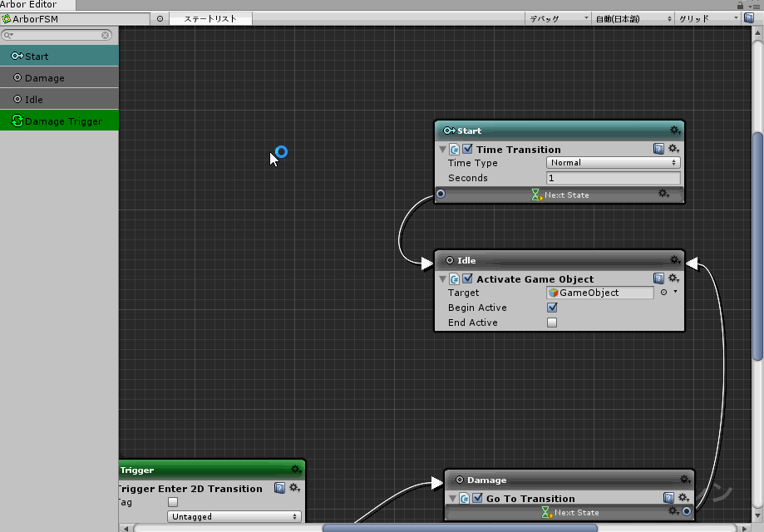Click Activate Game Object behaviour gear icon
The height and width of the screenshot is (532, 764).
click(x=673, y=278)
